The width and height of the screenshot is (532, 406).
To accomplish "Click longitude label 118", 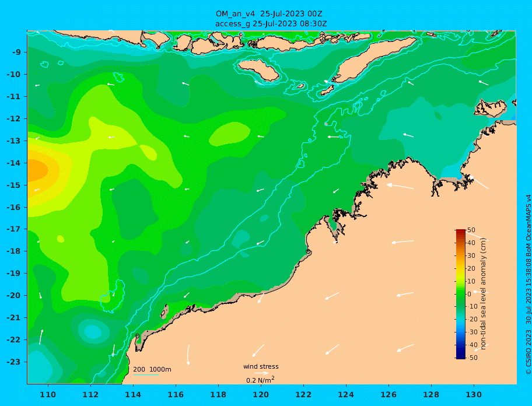I will (218, 394).
